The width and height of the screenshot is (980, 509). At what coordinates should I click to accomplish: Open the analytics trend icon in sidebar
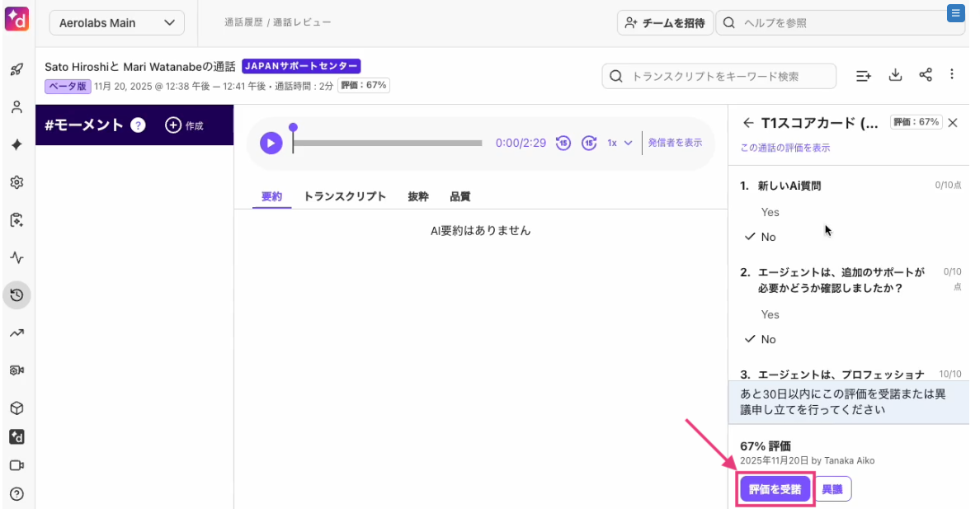(16, 333)
